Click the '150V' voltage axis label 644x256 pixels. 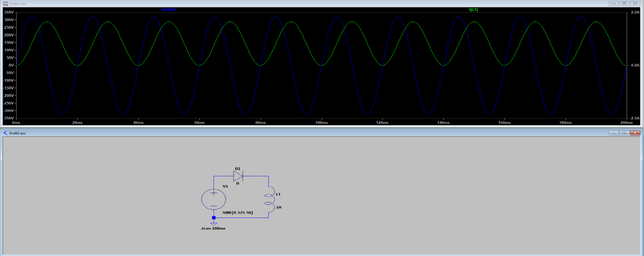(x=9, y=42)
